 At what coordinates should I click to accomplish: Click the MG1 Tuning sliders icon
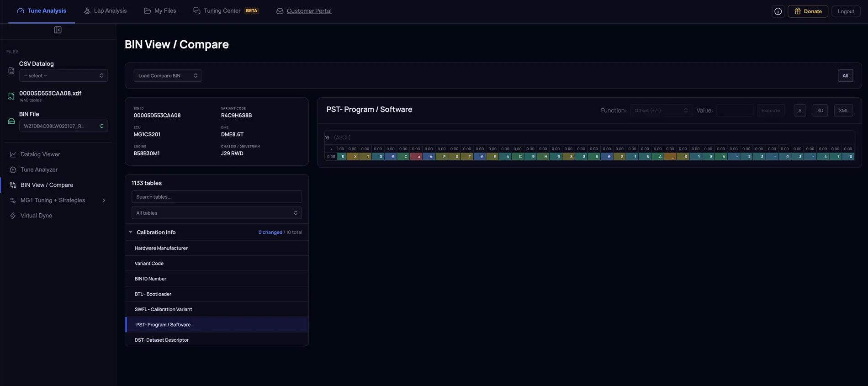pos(13,200)
